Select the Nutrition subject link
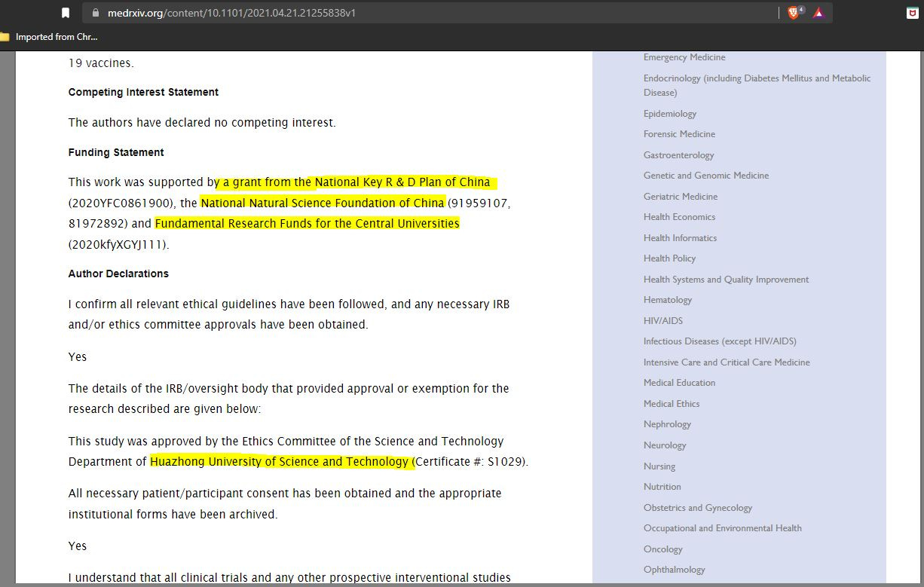The image size is (924, 587). click(x=662, y=487)
